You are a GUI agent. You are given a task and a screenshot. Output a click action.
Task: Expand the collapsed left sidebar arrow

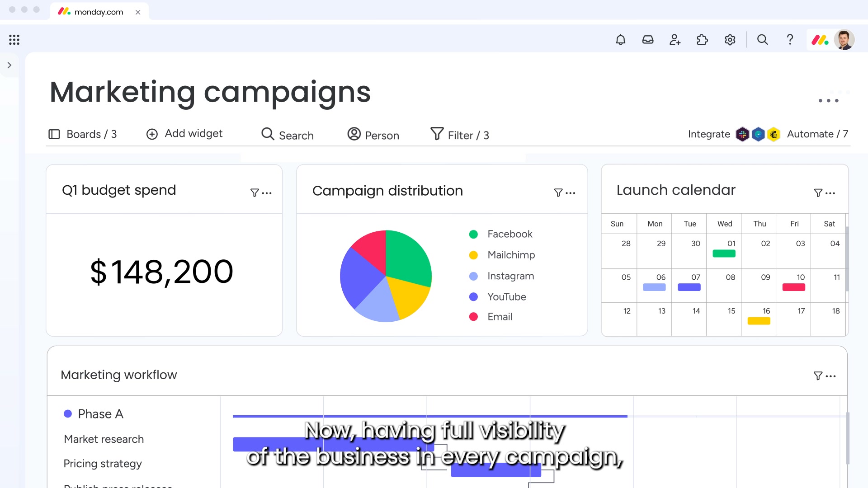click(x=9, y=65)
